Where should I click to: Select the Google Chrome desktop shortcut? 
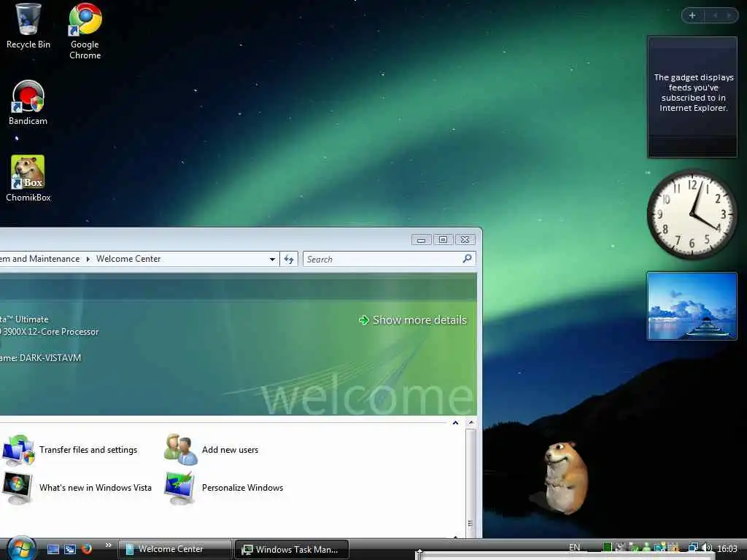pyautogui.click(x=85, y=31)
